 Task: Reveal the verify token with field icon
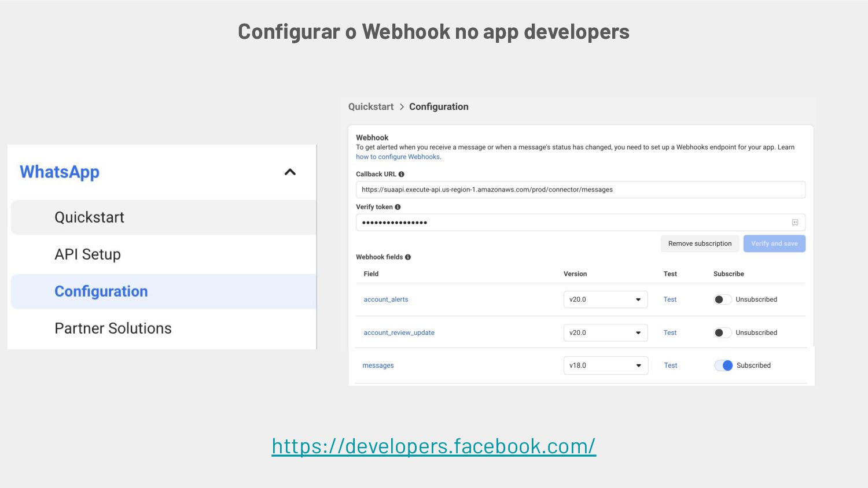[795, 223]
